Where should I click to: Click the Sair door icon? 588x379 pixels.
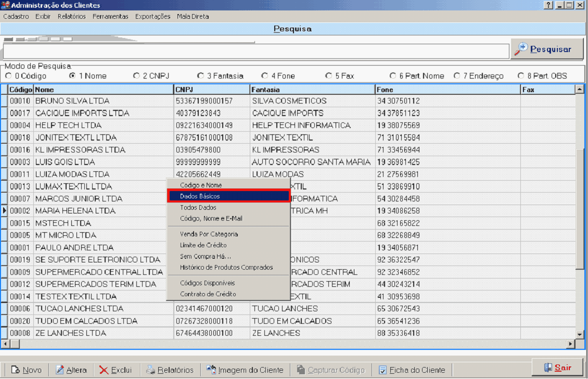547,368
